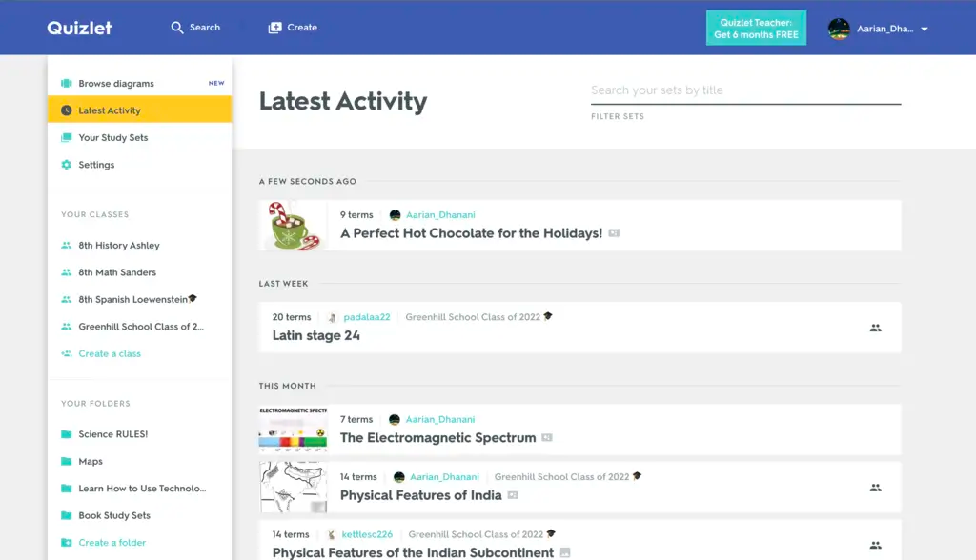Click the Browse diagrams icon in the sidebar
The image size is (976, 560).
click(66, 83)
